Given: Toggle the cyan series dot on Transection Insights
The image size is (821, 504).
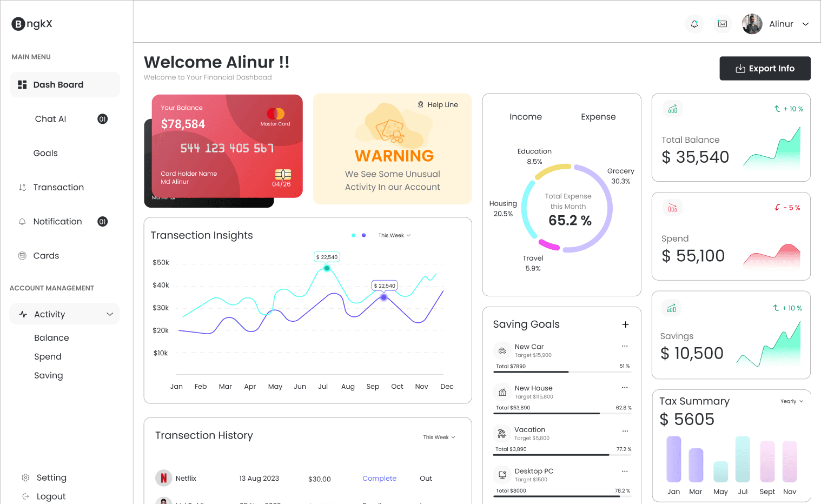Looking at the screenshot, I should point(354,235).
